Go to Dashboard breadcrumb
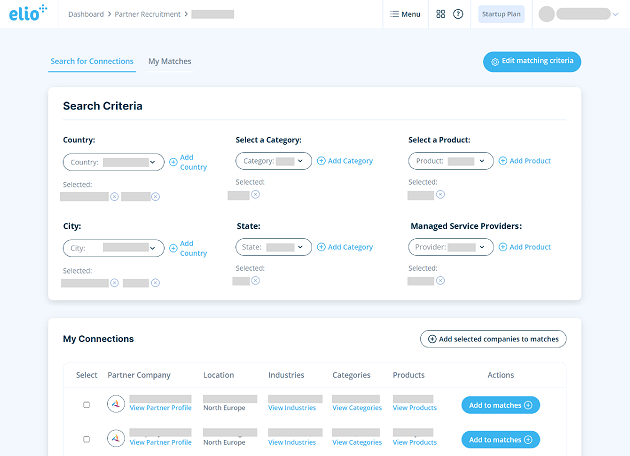Screen dimensions: 630x456 pyautogui.click(x=86, y=14)
